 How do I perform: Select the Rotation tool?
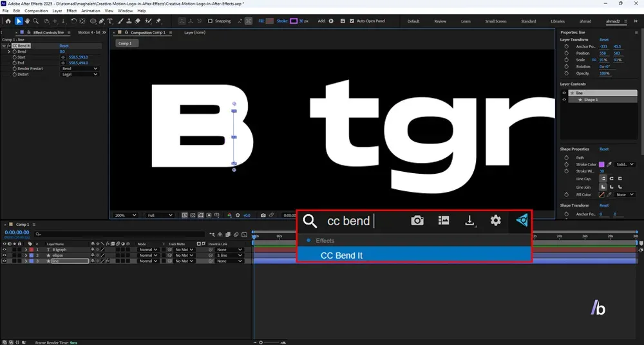tap(74, 21)
